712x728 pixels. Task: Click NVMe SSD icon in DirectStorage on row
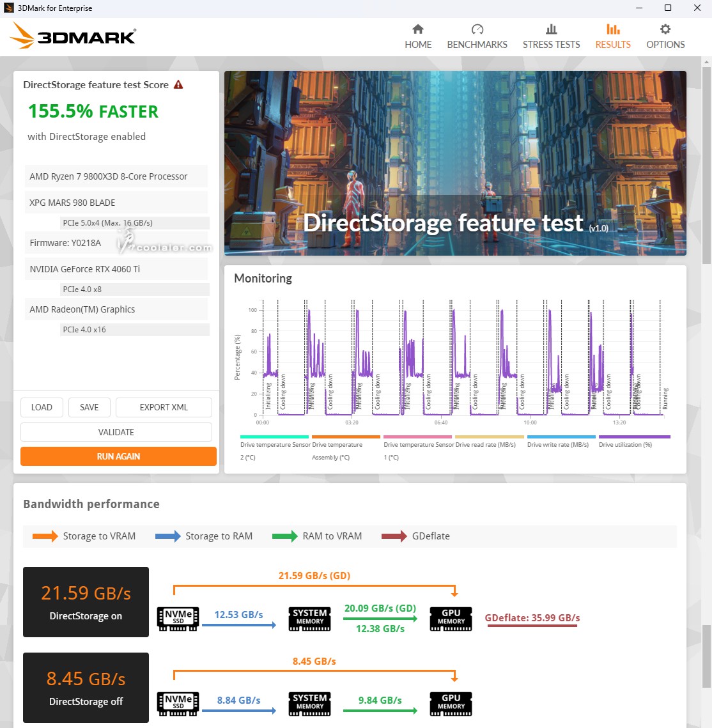178,619
